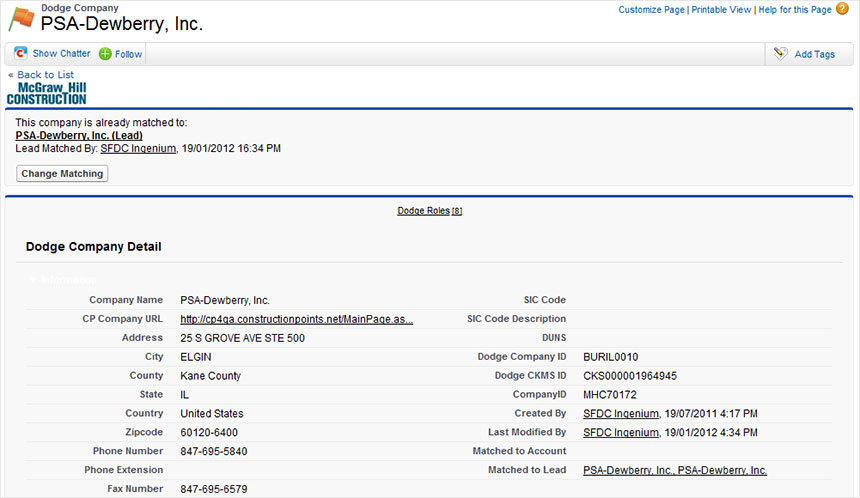Click the Add Tags tag icon
Viewport: 860px width, 498px height.
780,54
